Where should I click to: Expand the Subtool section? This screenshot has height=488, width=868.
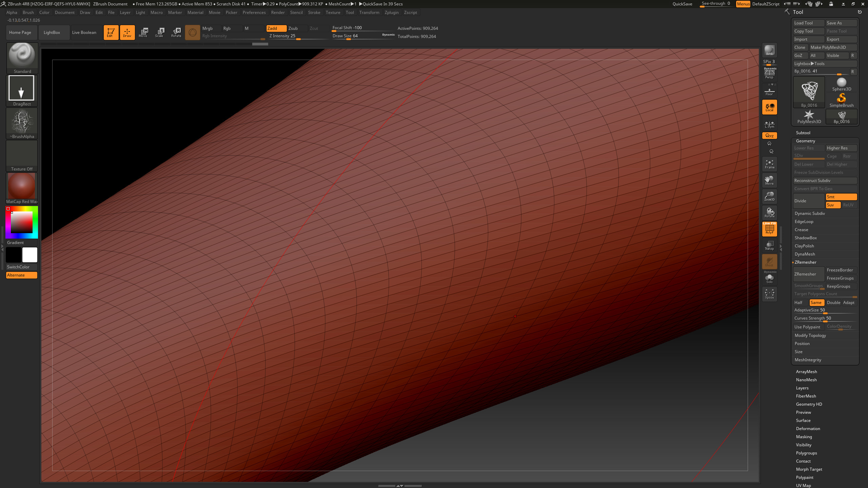click(x=803, y=133)
